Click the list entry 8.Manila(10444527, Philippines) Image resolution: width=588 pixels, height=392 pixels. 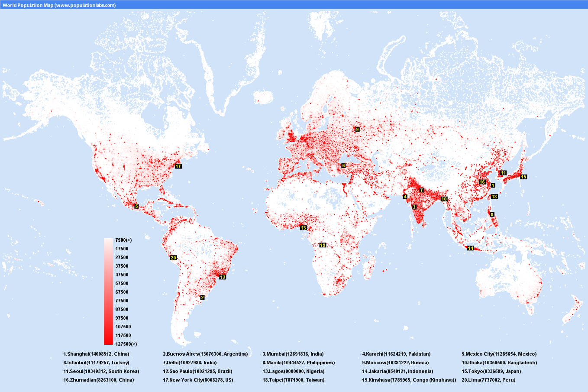(299, 363)
